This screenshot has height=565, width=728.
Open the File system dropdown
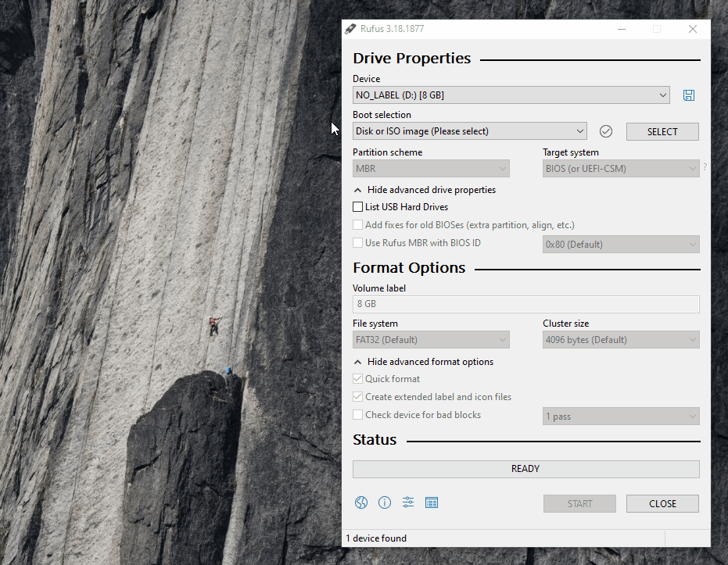pos(431,340)
